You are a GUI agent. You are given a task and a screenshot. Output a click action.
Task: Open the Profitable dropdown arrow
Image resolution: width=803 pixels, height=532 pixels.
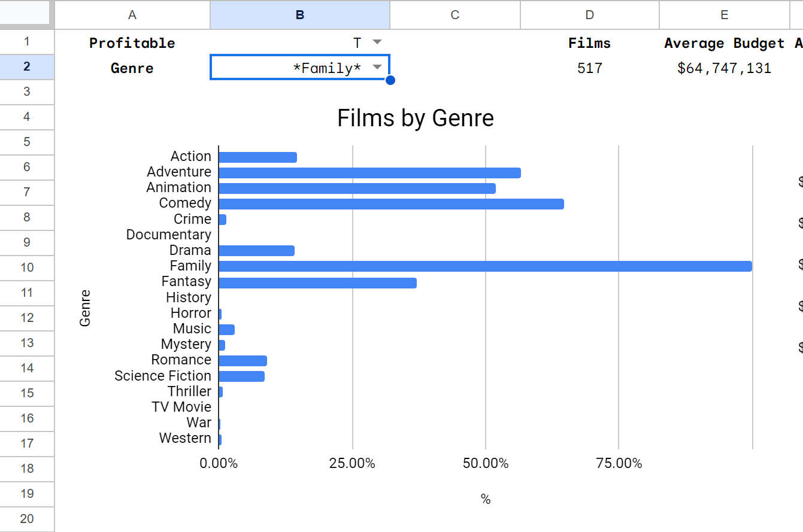[x=377, y=42]
